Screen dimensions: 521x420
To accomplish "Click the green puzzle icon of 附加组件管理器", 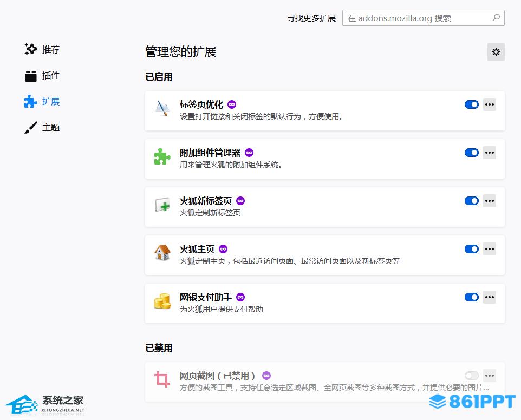I will coord(162,156).
